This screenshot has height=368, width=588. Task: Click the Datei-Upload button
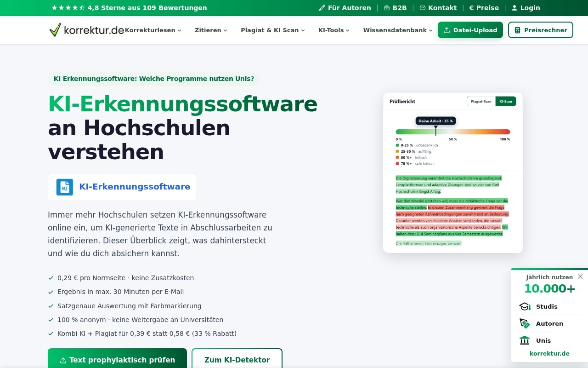click(x=470, y=30)
